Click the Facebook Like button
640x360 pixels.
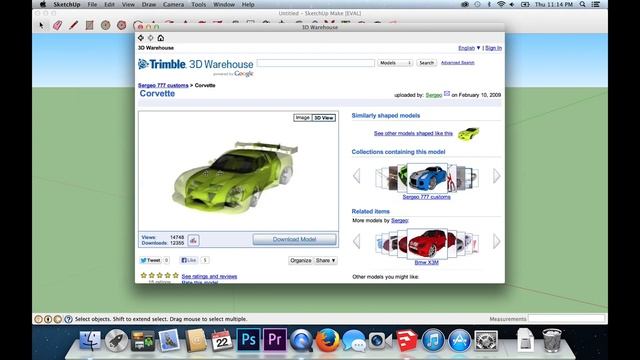click(189, 260)
